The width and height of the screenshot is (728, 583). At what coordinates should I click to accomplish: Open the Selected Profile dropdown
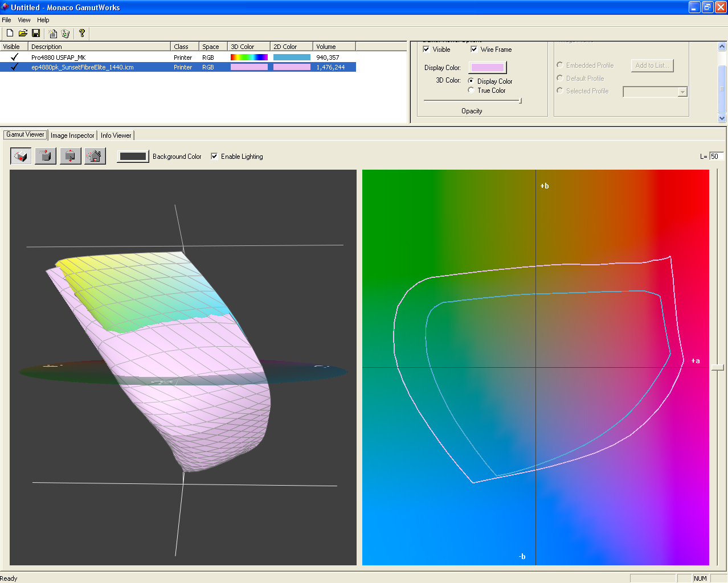[682, 92]
